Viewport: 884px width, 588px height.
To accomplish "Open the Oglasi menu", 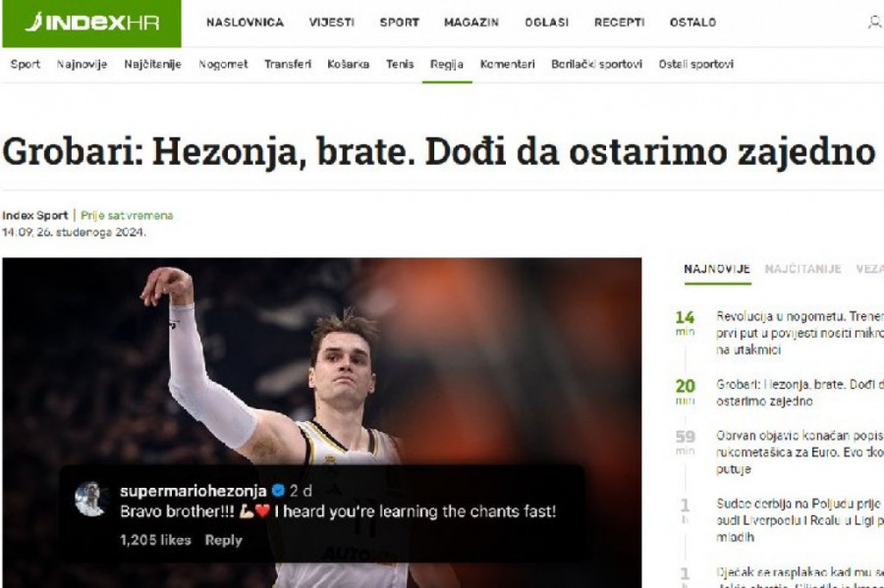I will tap(547, 23).
